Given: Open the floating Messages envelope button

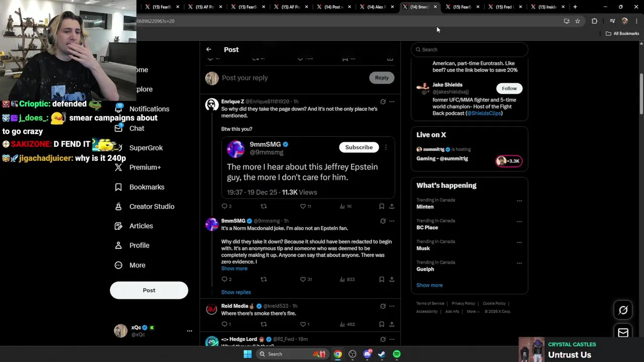Looking at the screenshot, I should coord(623,332).
